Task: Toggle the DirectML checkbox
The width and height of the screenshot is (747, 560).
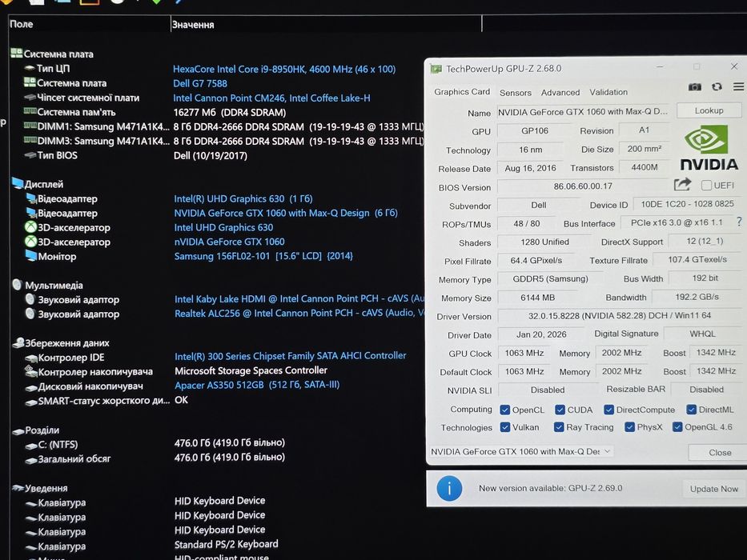Action: tap(691, 410)
